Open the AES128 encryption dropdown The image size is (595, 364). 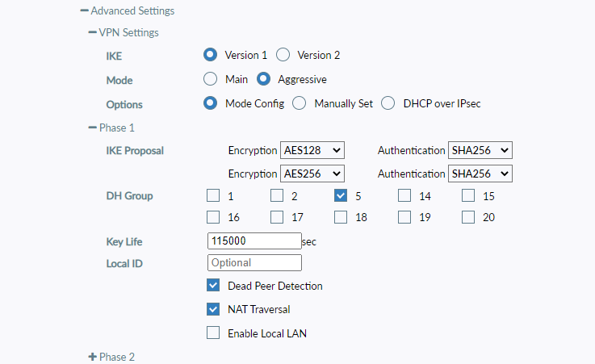(x=312, y=150)
